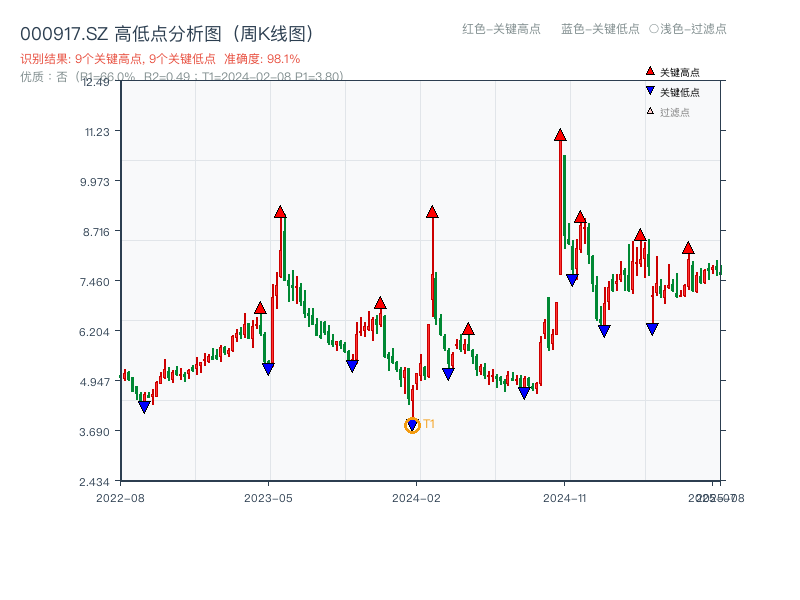This screenshot has height=600, width=800.
Task: Click the y-axis value 9.973
Action: click(x=94, y=182)
